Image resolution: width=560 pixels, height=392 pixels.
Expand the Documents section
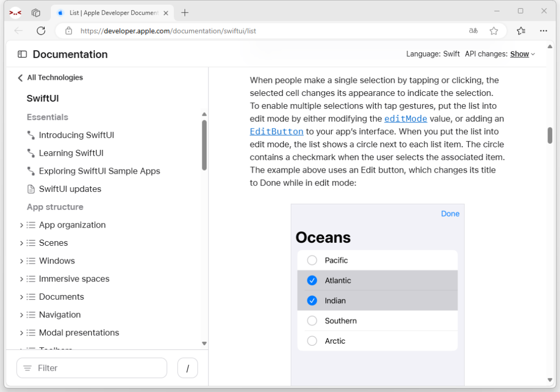click(x=21, y=297)
